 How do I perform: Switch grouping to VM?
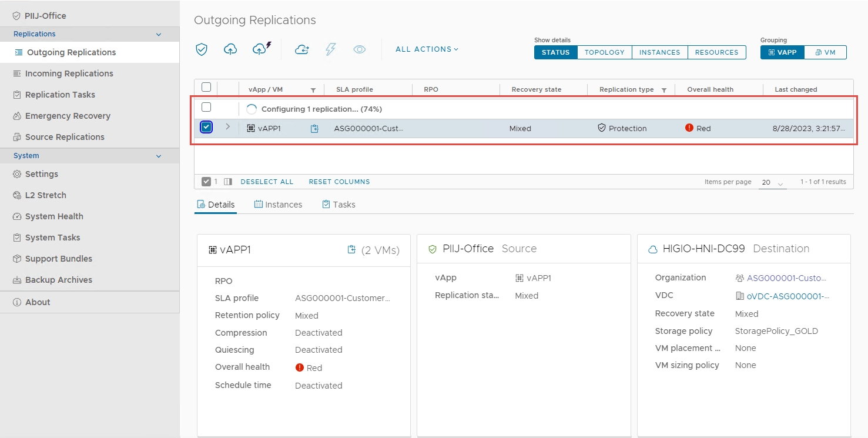coord(825,52)
